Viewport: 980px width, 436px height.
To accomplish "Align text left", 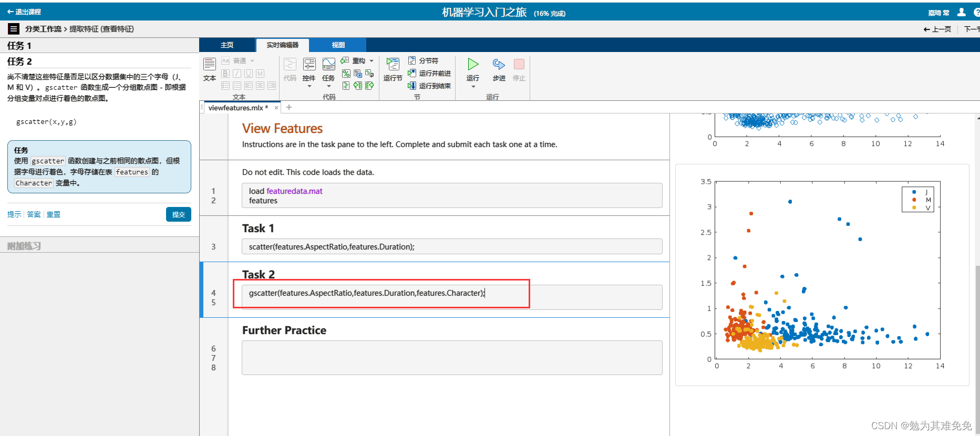I will tap(249, 85).
